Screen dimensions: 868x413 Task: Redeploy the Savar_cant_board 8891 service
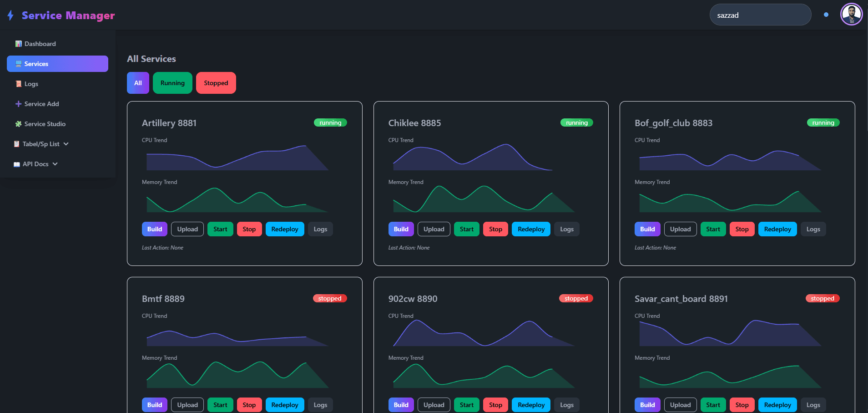coord(777,405)
